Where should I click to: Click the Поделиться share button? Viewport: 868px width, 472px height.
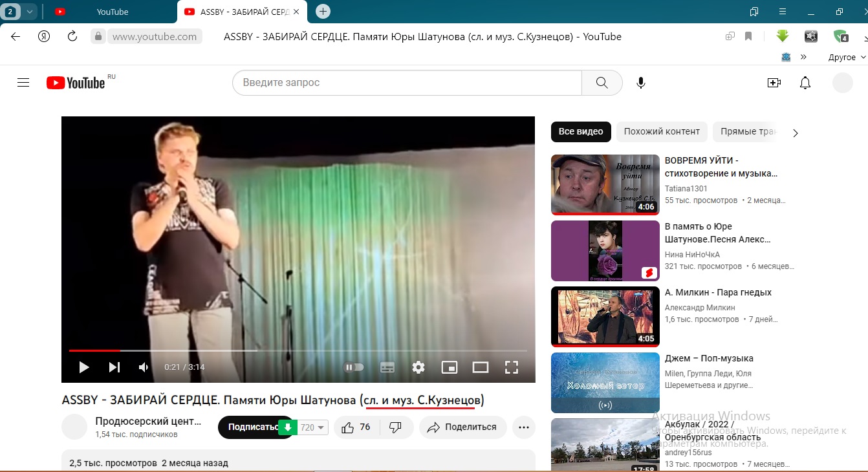point(462,427)
